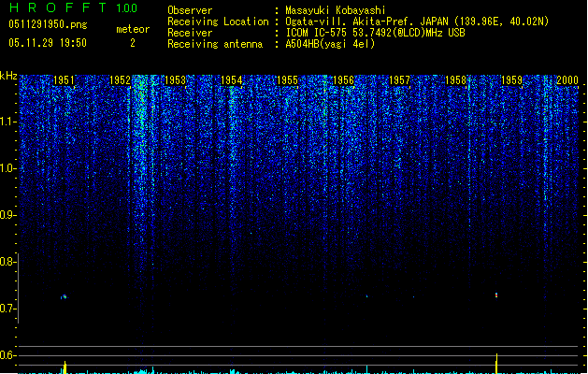Click the observer name Masayuki Kobayashi
Viewport: 588px width, 374px height.
336,10
